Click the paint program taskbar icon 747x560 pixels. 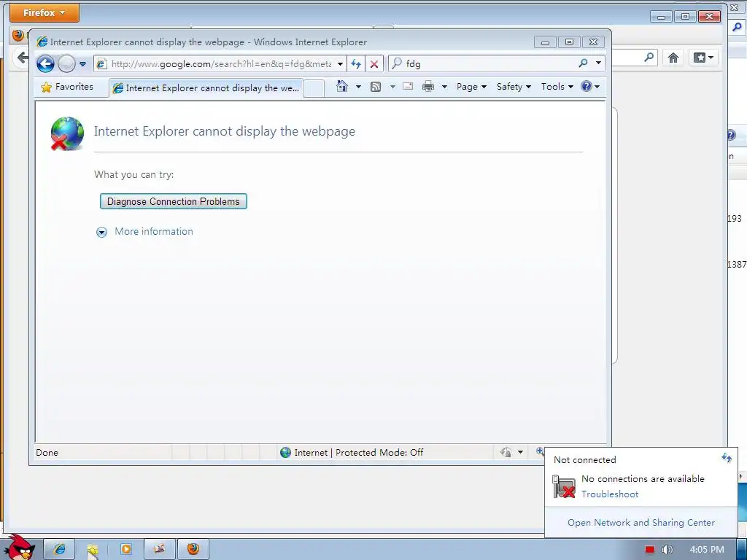tap(160, 549)
